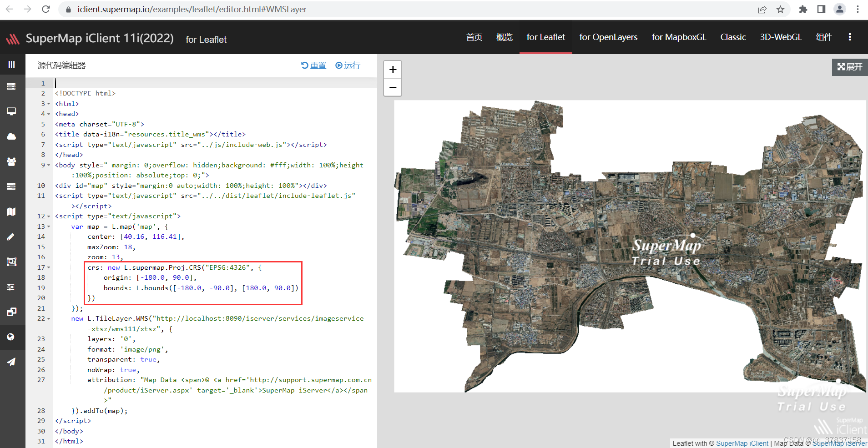Click 运行 run code button

pyautogui.click(x=348, y=65)
